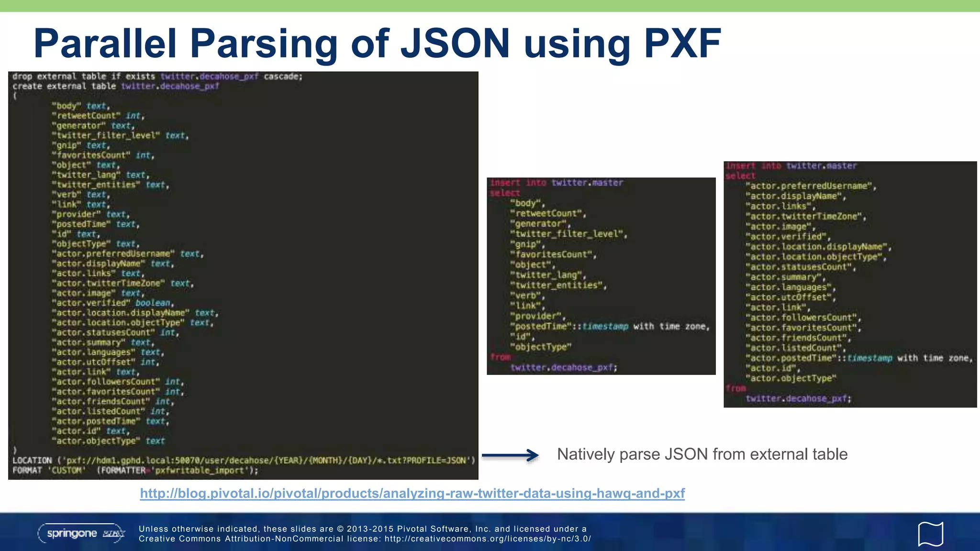Image resolution: width=980 pixels, height=551 pixels.
Task: Select the slide title 'Parallel Parsing of JSON using PXF'
Action: tap(377, 44)
